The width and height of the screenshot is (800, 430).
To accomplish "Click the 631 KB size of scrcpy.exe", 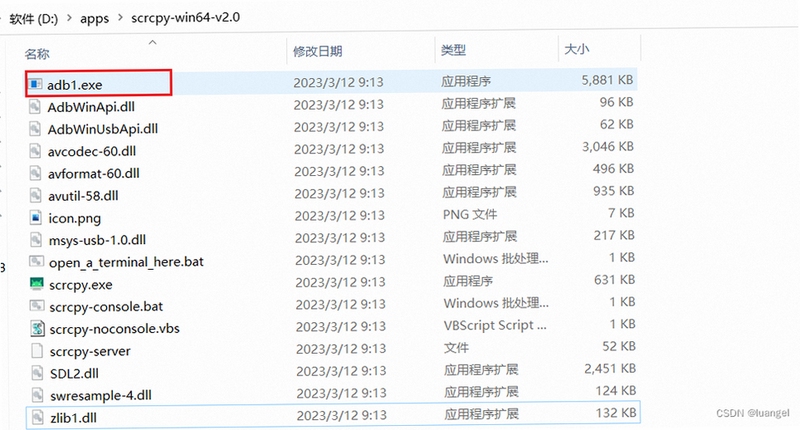I will (614, 280).
